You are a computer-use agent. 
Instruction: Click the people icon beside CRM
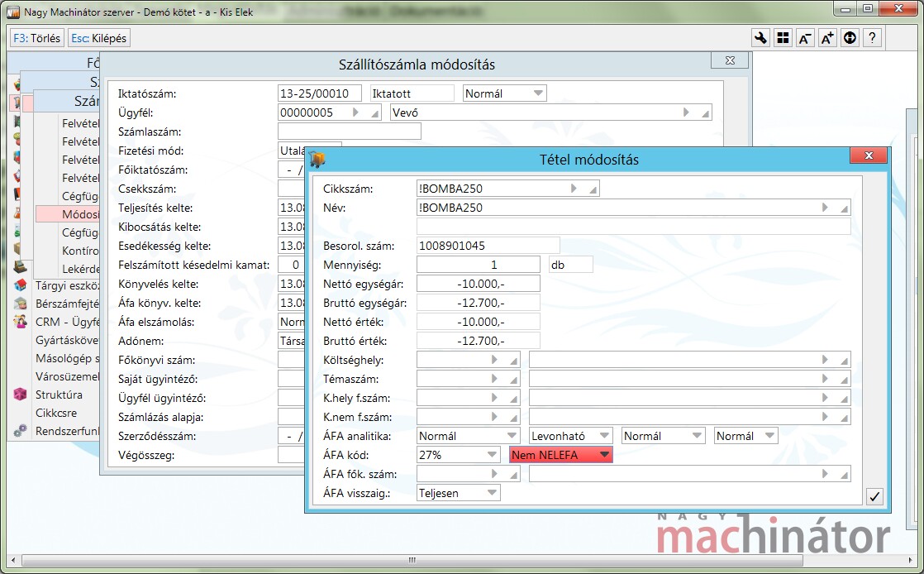[20, 322]
